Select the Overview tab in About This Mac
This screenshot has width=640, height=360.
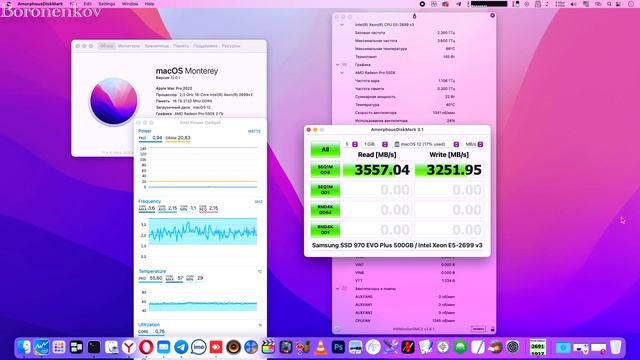(107, 46)
